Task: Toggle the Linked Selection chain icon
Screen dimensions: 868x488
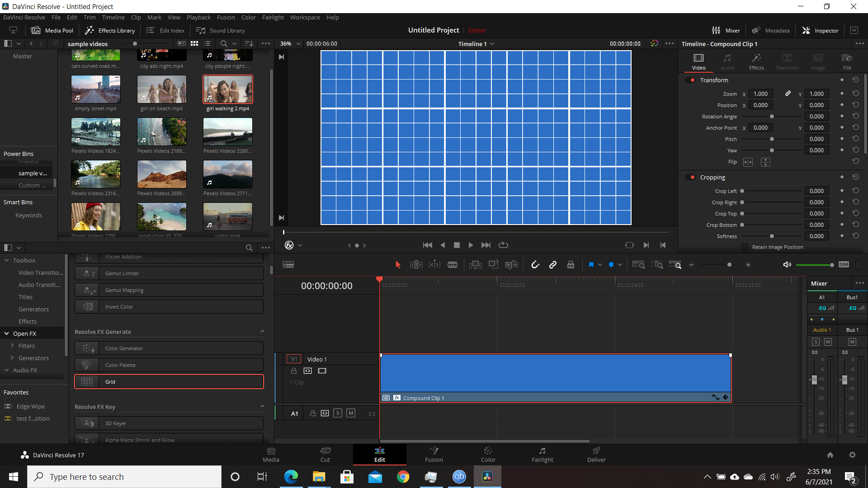Action: coord(553,265)
